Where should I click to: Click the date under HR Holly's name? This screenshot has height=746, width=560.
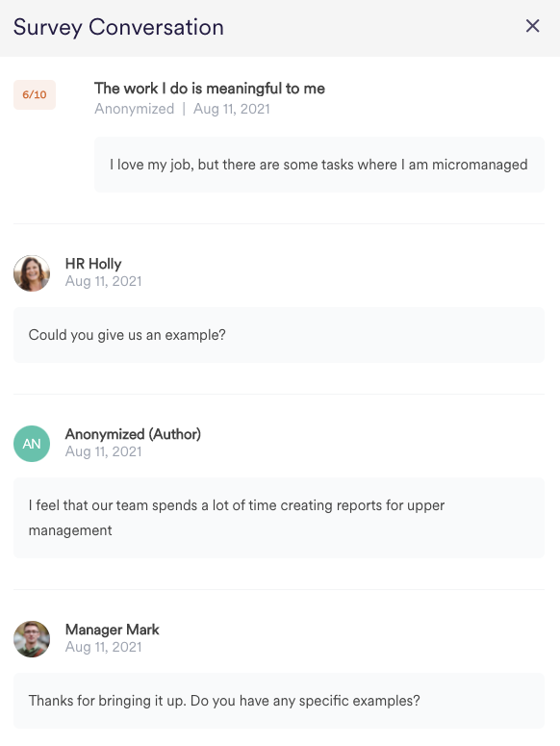(x=103, y=281)
